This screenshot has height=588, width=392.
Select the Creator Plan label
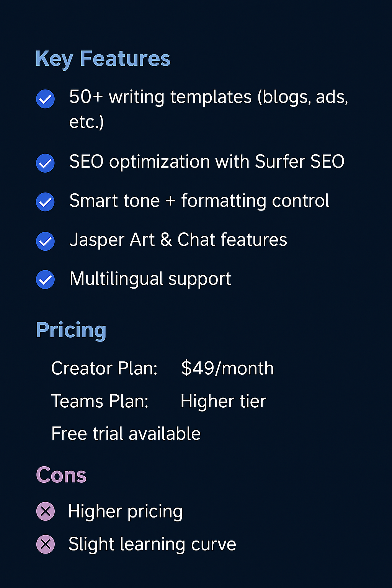(104, 368)
